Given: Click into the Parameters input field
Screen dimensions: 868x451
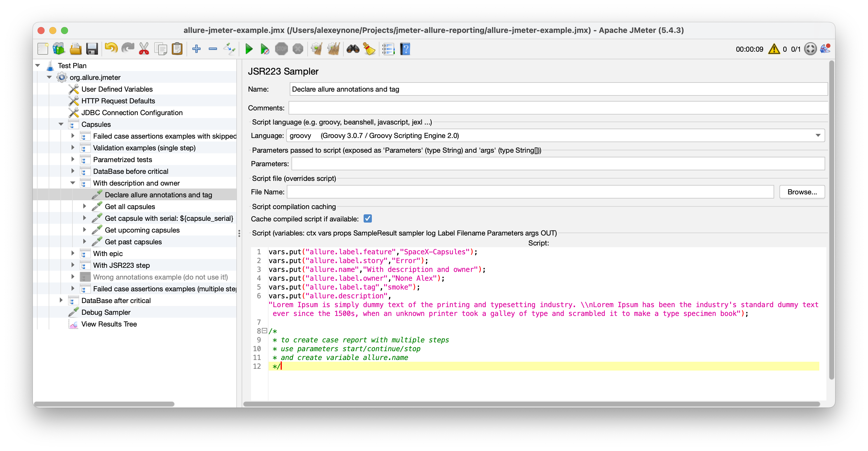Looking at the screenshot, I should tap(558, 164).
